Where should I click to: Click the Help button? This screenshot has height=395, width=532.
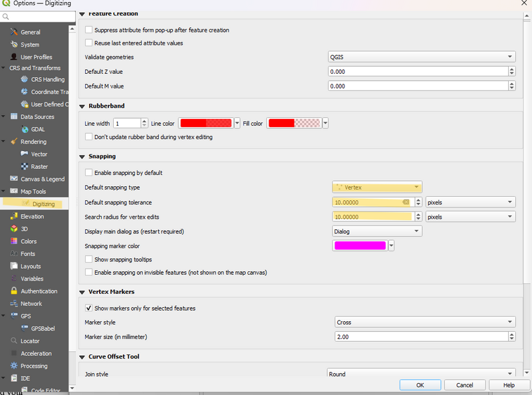point(509,385)
